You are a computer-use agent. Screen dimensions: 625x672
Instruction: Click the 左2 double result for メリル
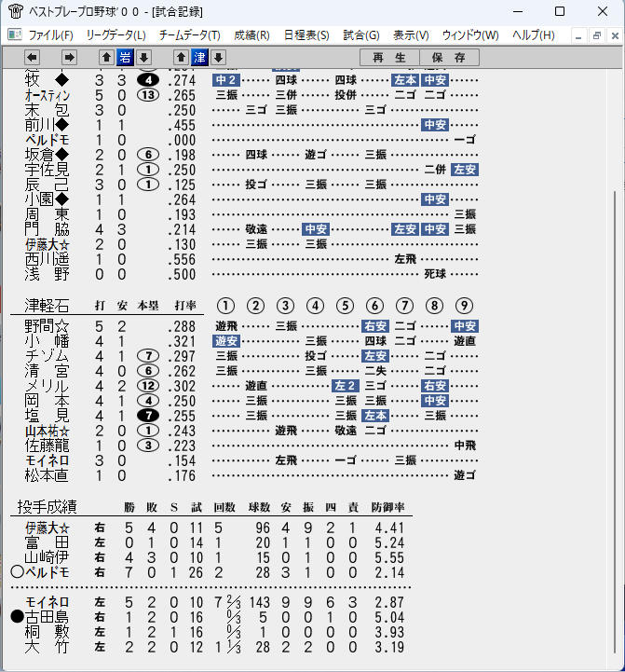346,386
